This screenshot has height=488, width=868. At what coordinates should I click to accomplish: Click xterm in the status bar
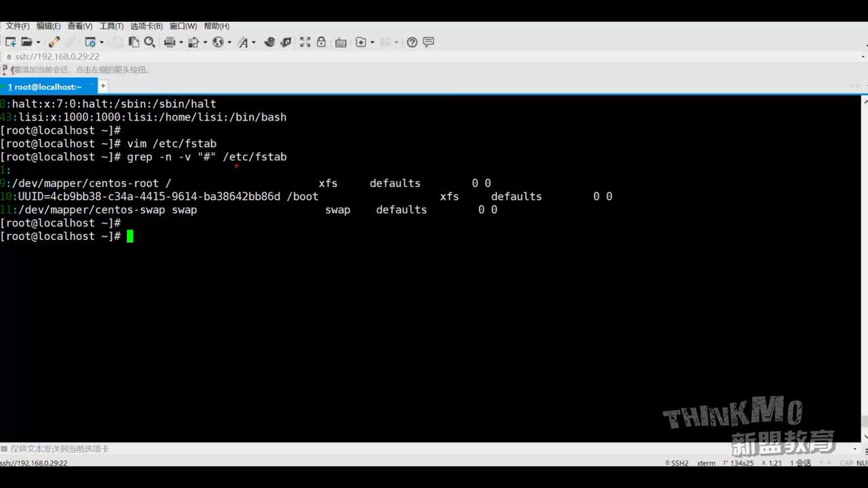pos(706,463)
